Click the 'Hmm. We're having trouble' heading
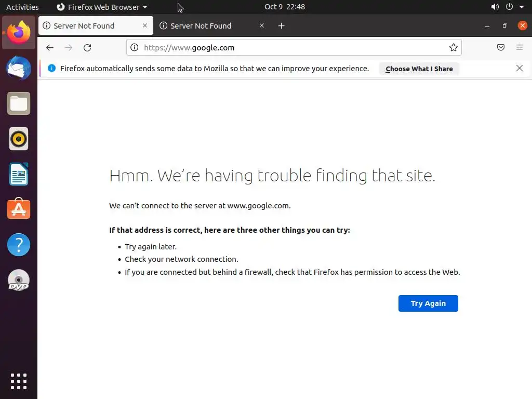532x399 pixels. (x=272, y=176)
